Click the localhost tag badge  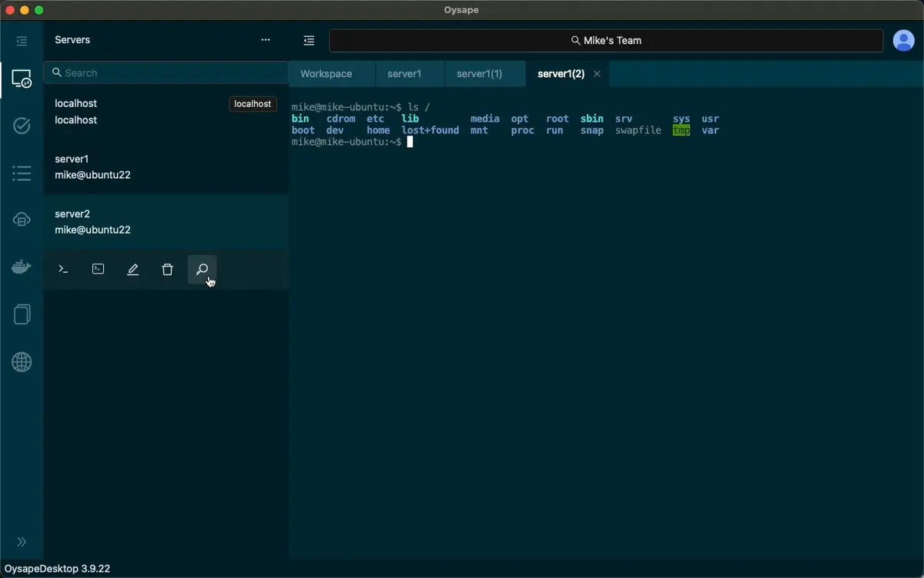(253, 104)
